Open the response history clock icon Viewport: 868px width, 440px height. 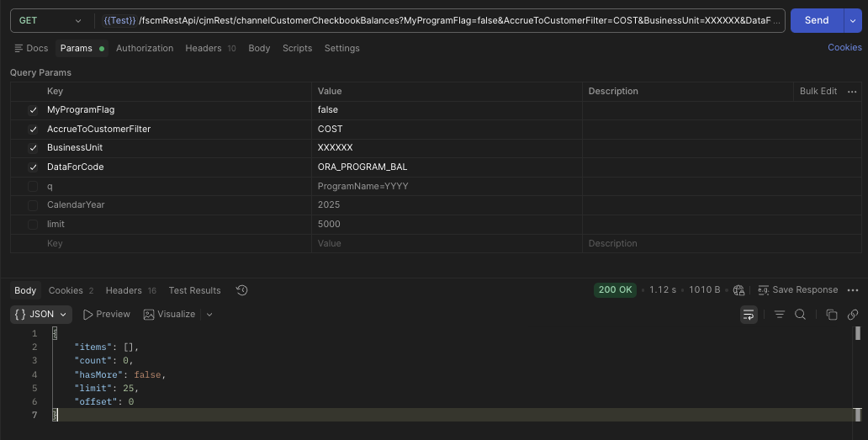pos(242,290)
